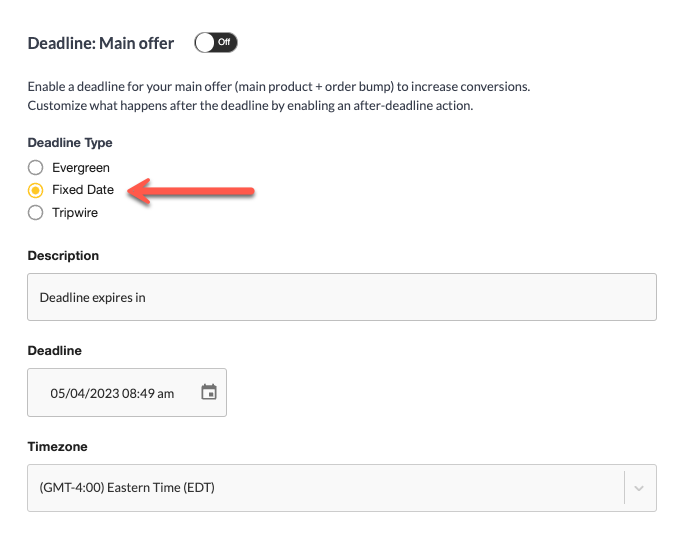This screenshot has height=547, width=677.
Task: Open the Timezone dropdown box
Action: (x=342, y=488)
